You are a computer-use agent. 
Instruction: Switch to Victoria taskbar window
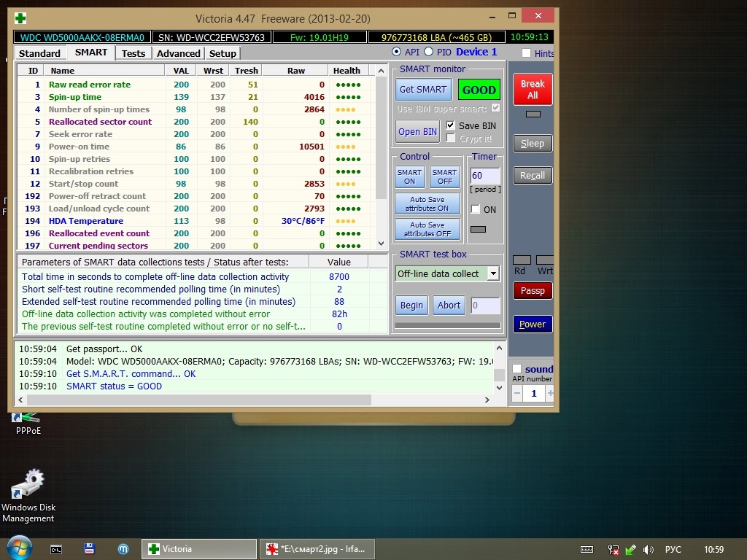[x=198, y=549]
